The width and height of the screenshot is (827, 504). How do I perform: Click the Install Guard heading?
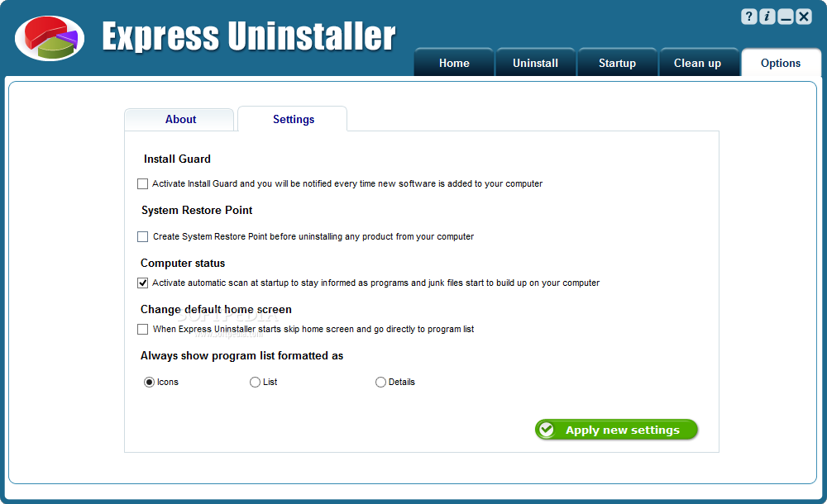point(177,159)
